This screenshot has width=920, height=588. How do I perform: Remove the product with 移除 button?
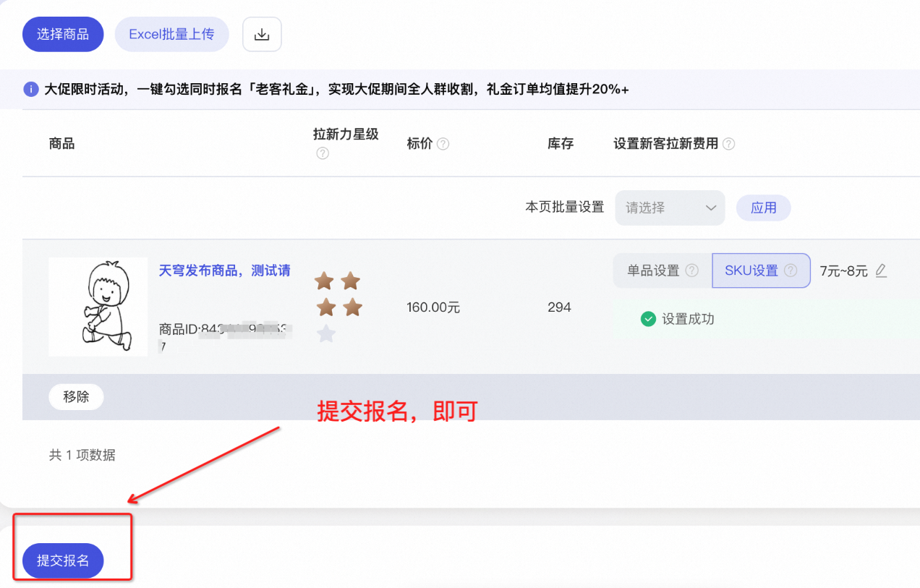point(76,397)
